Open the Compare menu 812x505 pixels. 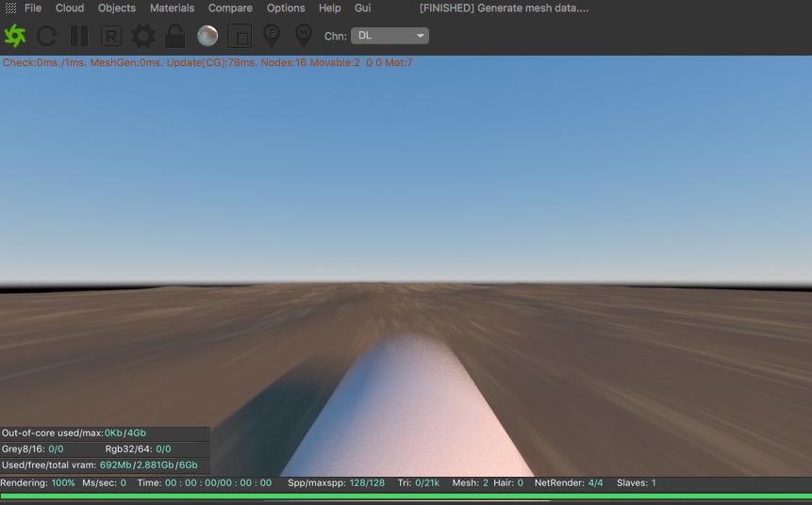pyautogui.click(x=230, y=8)
